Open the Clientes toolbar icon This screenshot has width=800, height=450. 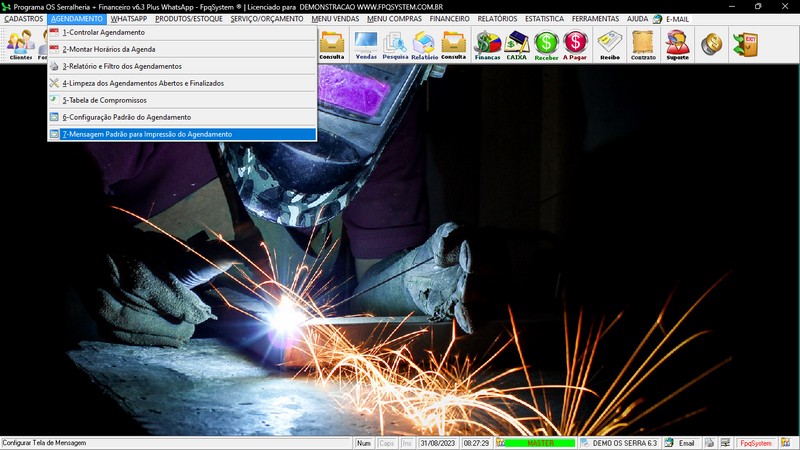[x=20, y=44]
